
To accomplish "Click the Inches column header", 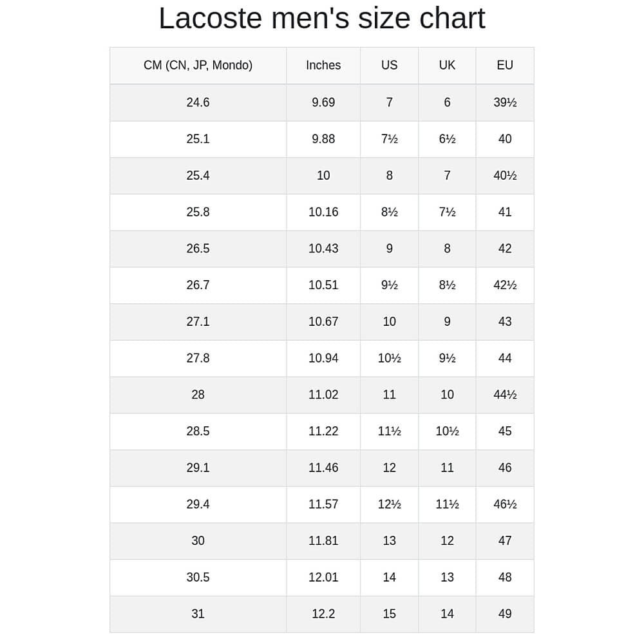I will click(x=323, y=65).
